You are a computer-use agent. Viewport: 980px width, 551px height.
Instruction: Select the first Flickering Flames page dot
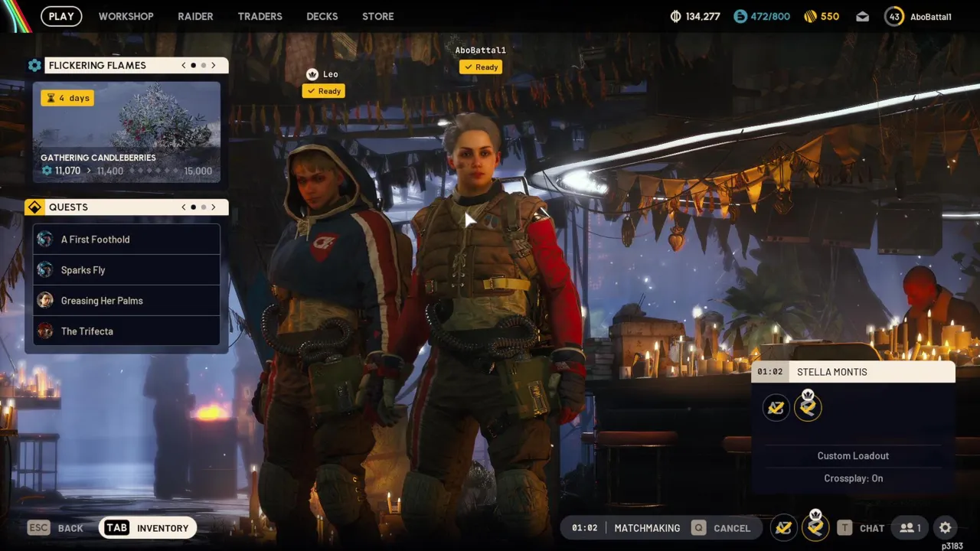pyautogui.click(x=193, y=65)
